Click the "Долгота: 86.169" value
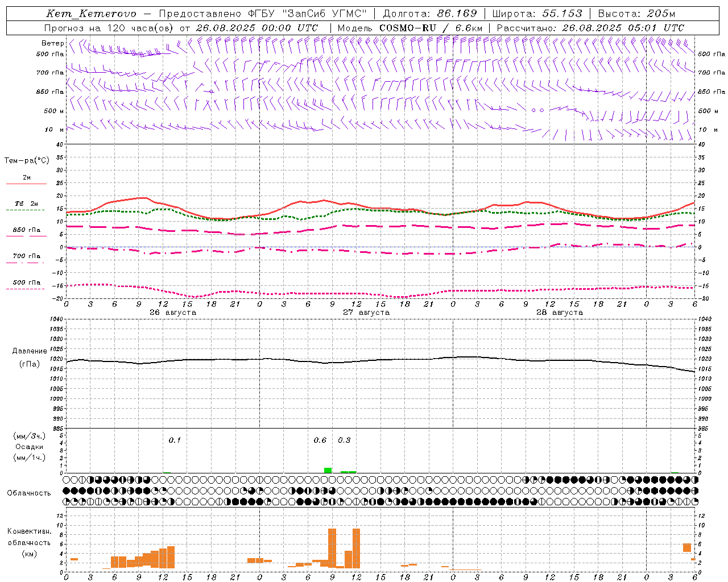Viewport: 728px width, 582px height. click(x=430, y=14)
